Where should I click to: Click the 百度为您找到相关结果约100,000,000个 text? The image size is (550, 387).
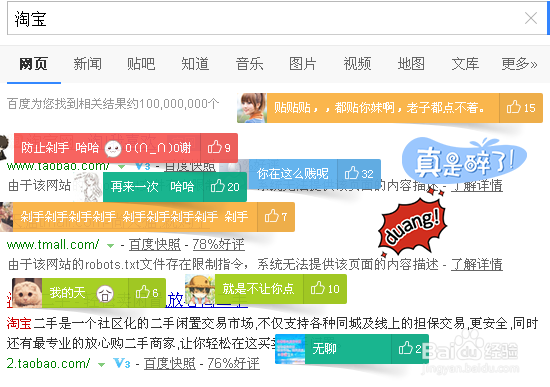click(113, 104)
